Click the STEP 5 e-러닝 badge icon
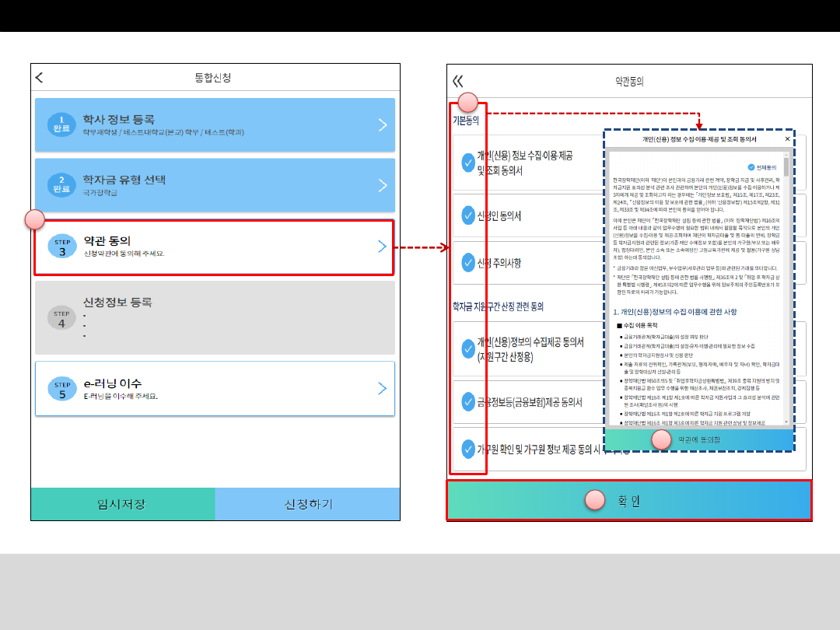The width and height of the screenshot is (840, 630). [x=62, y=388]
